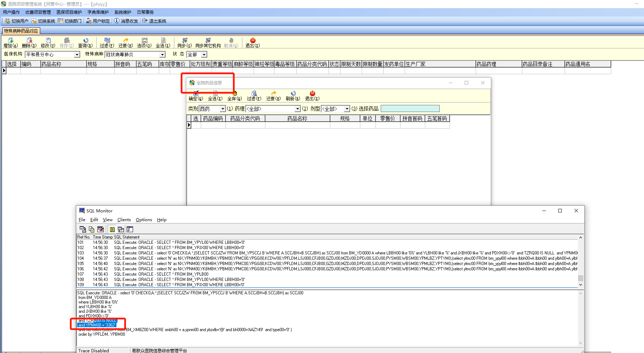Click the 切换系统 switch system icon
Screen dimensions: 644x353
(34, 21)
